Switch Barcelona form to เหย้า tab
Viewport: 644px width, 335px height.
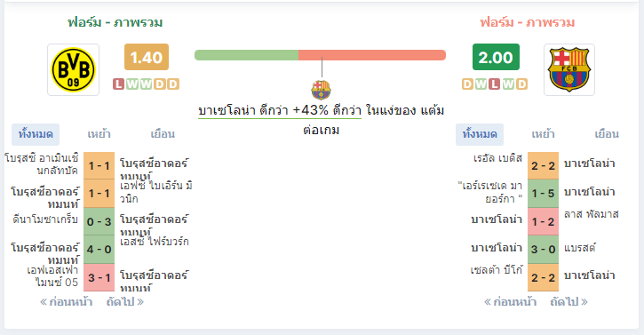tap(543, 134)
